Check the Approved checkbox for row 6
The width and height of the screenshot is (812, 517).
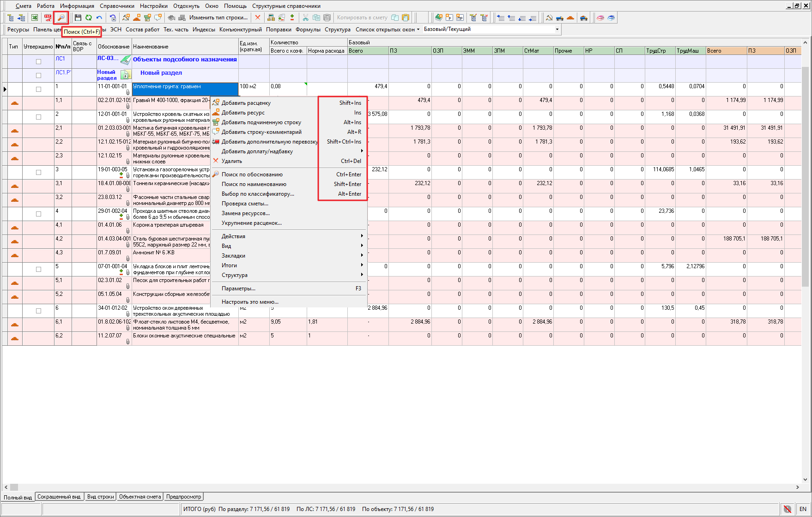[38, 311]
